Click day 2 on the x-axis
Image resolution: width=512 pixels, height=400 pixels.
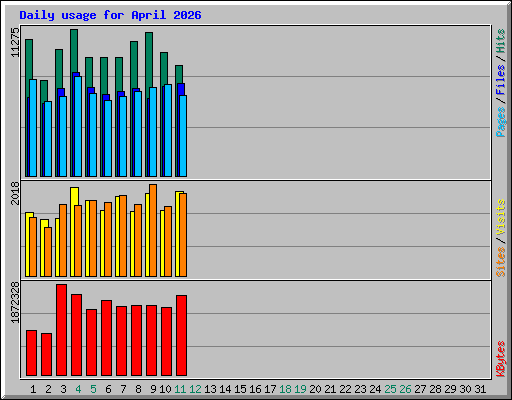click(48, 389)
